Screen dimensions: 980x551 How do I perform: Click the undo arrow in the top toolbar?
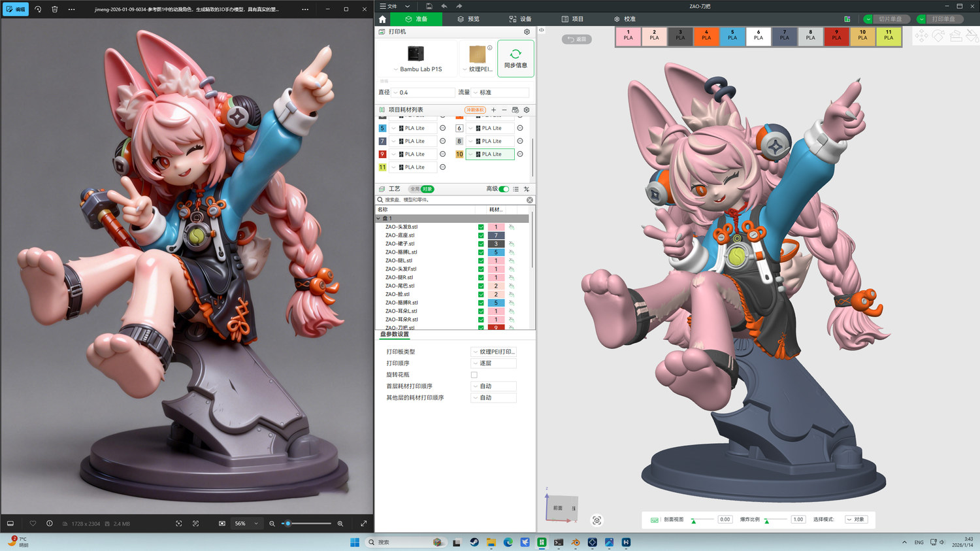[x=444, y=6]
